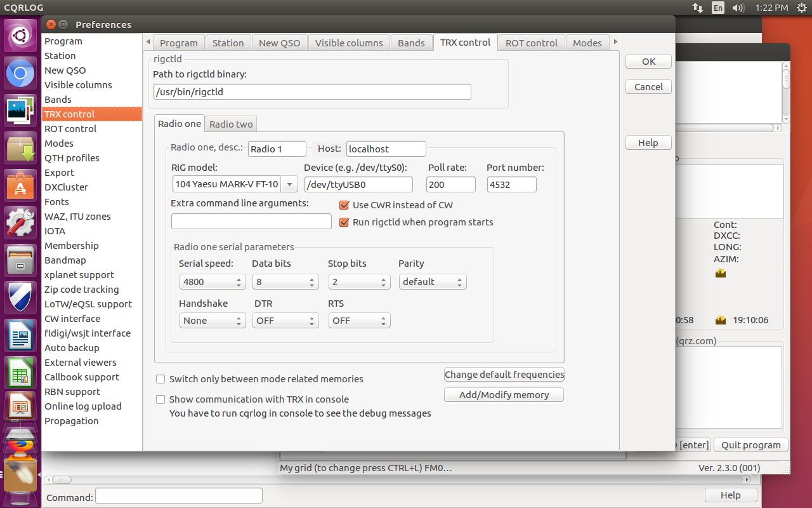The width and height of the screenshot is (812, 508).
Task: Open the file archive drawer dock icon
Action: pyautogui.click(x=20, y=260)
